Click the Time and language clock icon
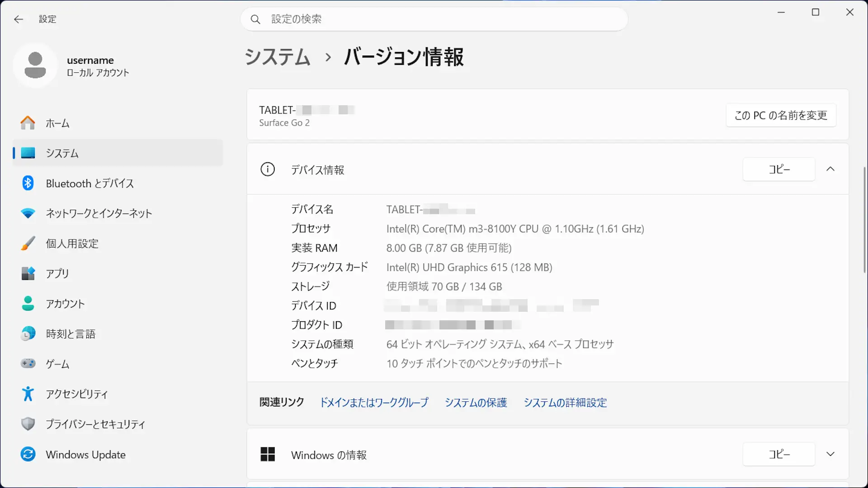The width and height of the screenshot is (868, 488). click(x=28, y=333)
